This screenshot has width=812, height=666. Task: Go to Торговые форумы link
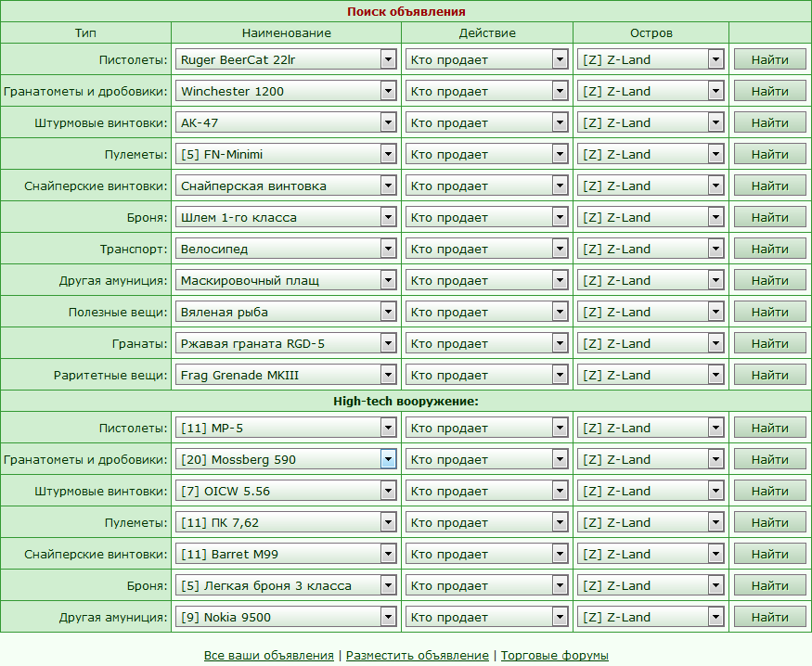coord(554,656)
